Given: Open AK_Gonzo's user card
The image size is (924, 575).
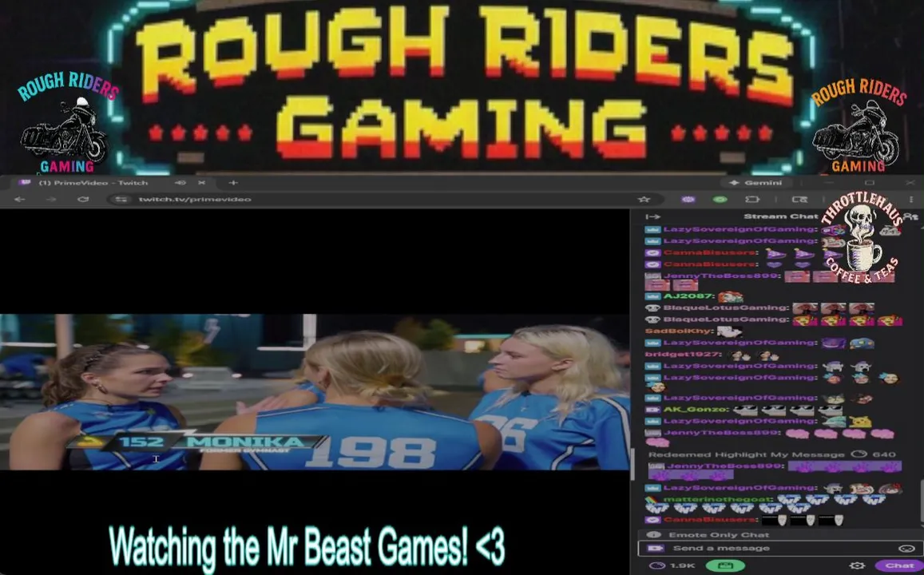Looking at the screenshot, I should (696, 410).
